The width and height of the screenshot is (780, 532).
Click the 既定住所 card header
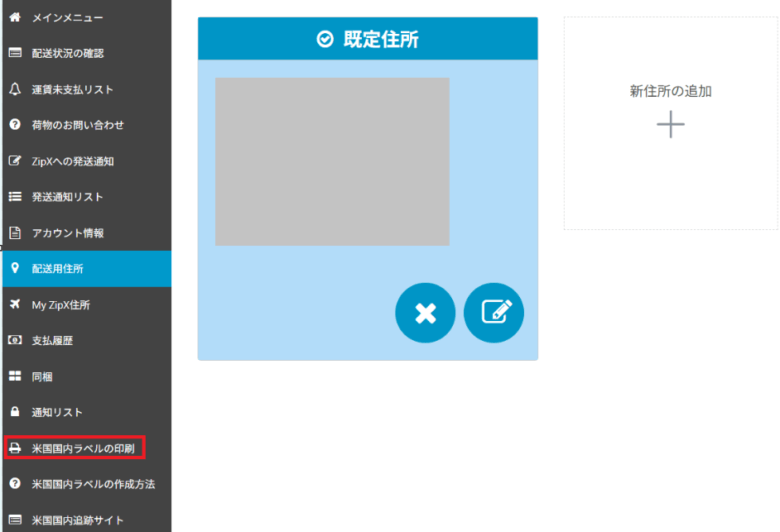coord(368,39)
